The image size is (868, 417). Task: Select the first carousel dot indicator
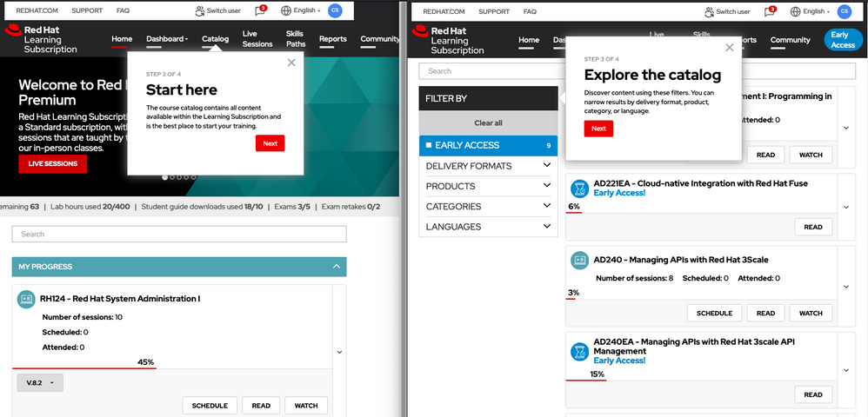[x=165, y=177]
